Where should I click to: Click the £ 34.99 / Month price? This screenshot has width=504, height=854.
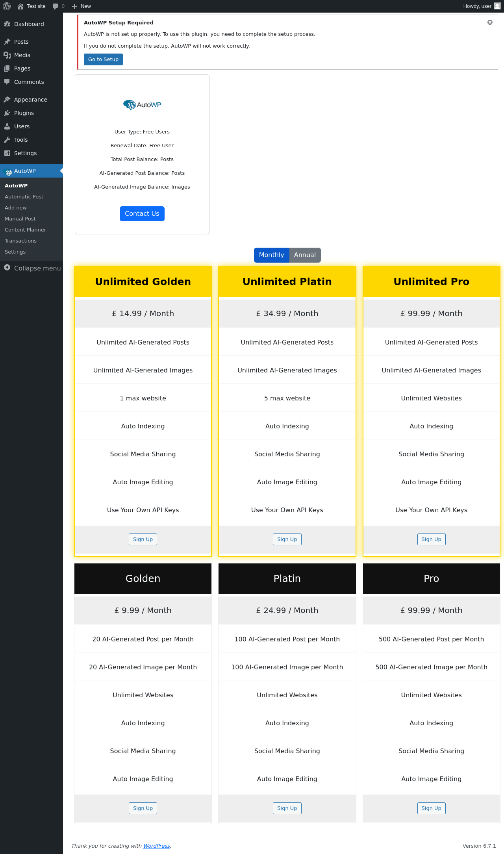pyautogui.click(x=287, y=313)
